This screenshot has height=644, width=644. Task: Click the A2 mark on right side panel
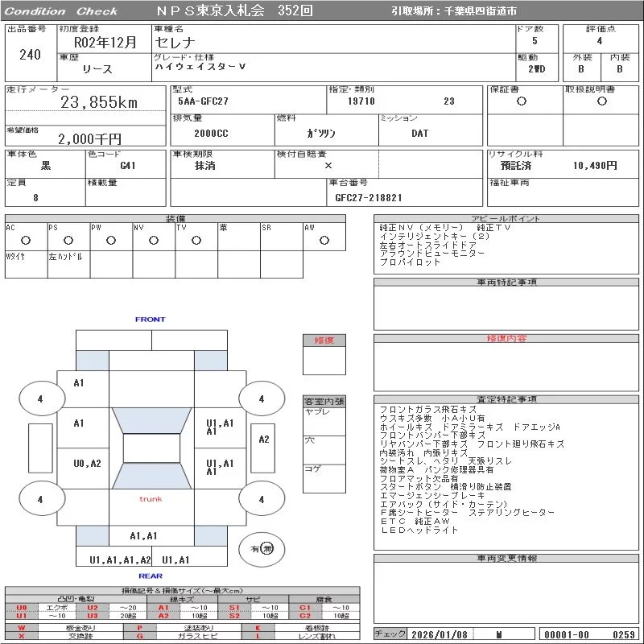(264, 440)
